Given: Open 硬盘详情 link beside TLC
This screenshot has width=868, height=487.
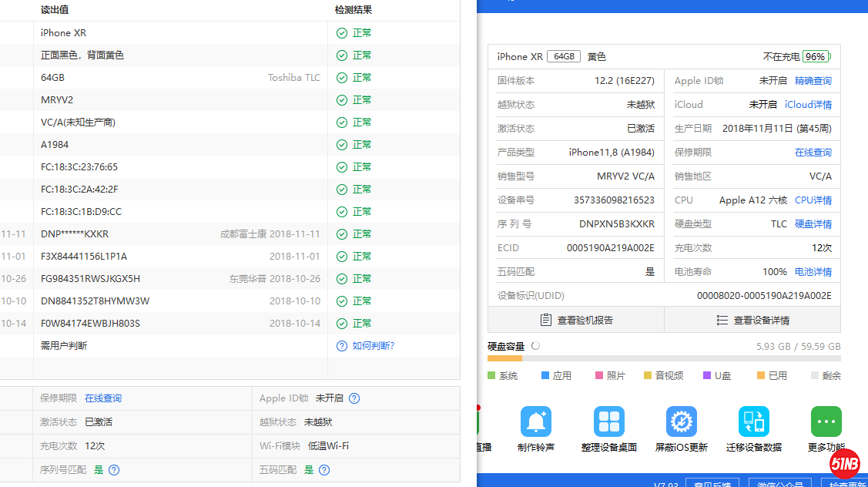Looking at the screenshot, I should point(813,224).
